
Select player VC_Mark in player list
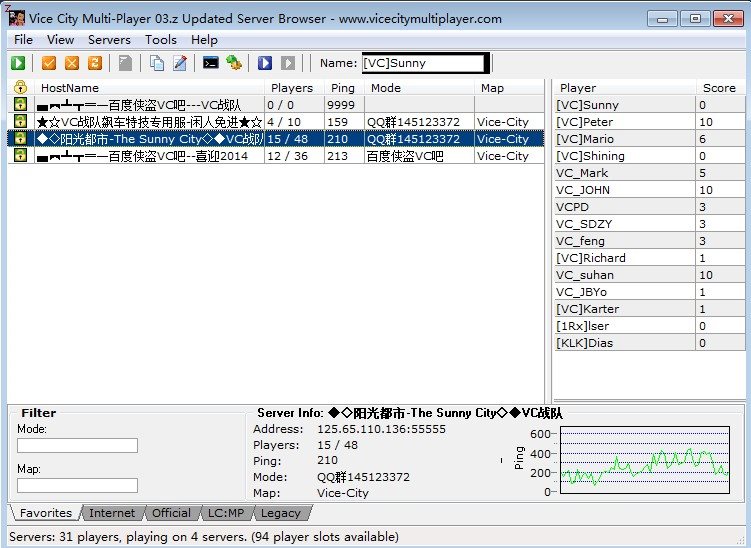tap(649, 172)
